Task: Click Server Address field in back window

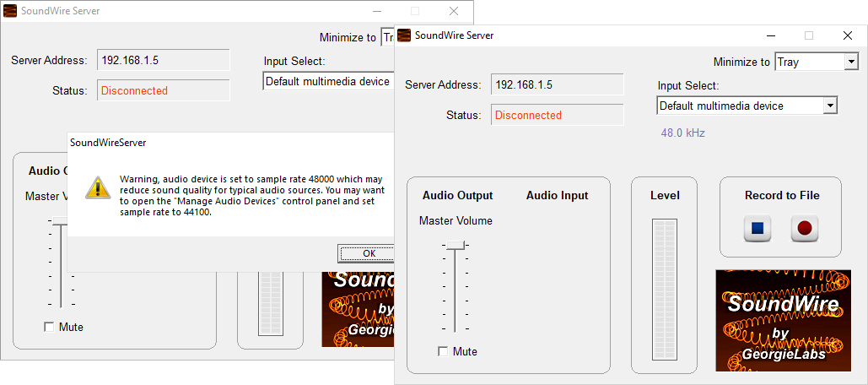Action: (x=164, y=61)
